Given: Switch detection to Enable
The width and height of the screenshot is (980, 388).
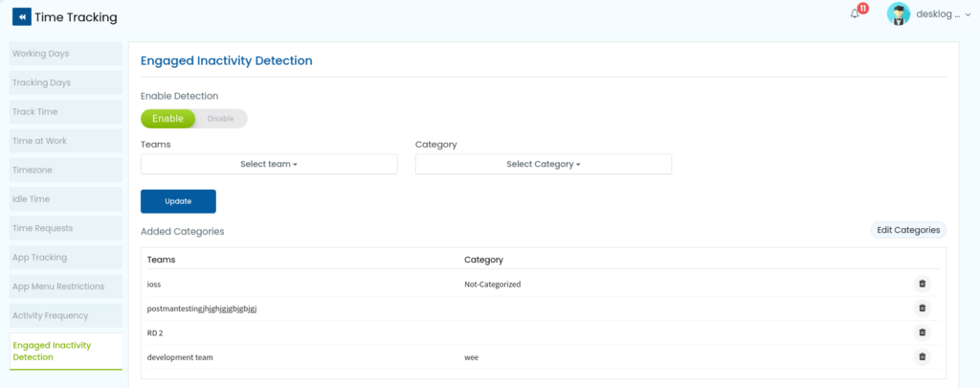Looking at the screenshot, I should [167, 118].
